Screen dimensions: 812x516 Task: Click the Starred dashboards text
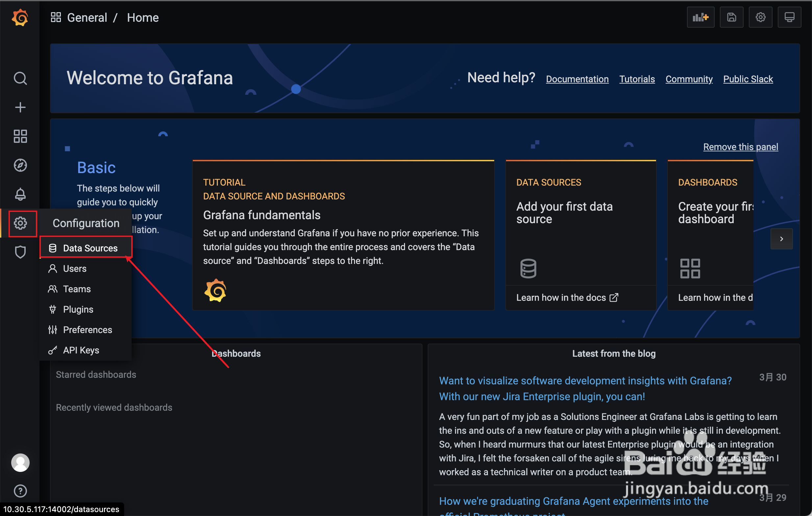96,374
